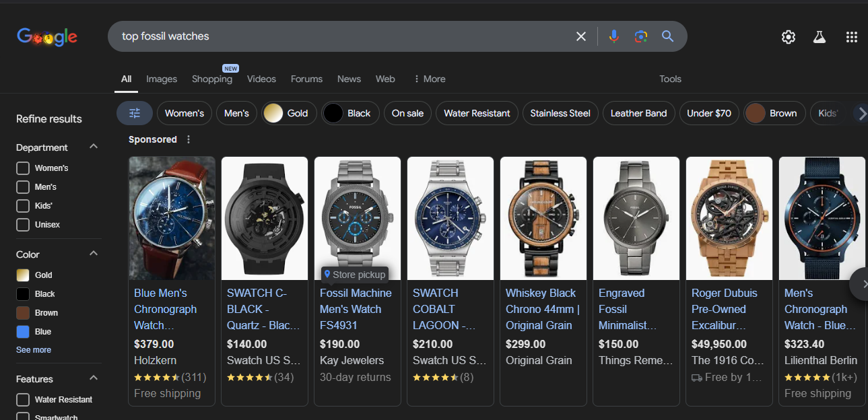The height and width of the screenshot is (420, 868).
Task: Select the All results tab
Action: point(126,79)
